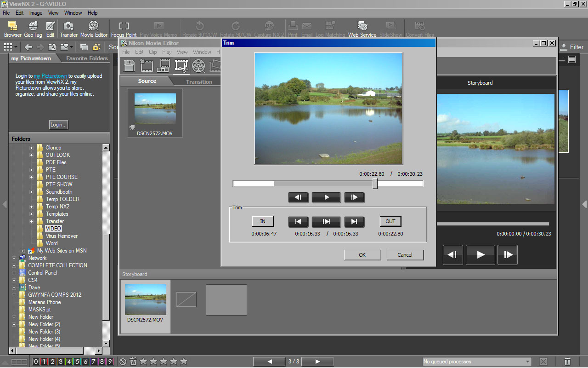The width and height of the screenshot is (588, 368).
Task: Click the filmstrip layout icon in Movie Editor
Action: point(164,66)
